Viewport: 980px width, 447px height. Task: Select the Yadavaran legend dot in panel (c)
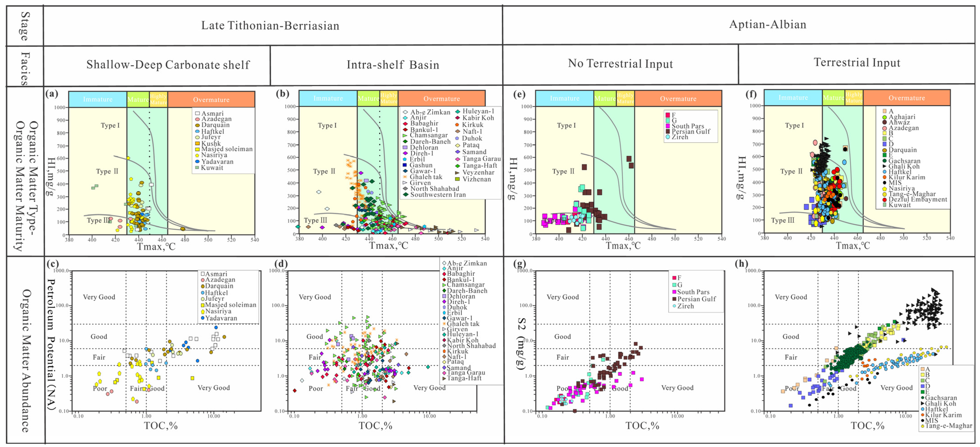point(203,318)
